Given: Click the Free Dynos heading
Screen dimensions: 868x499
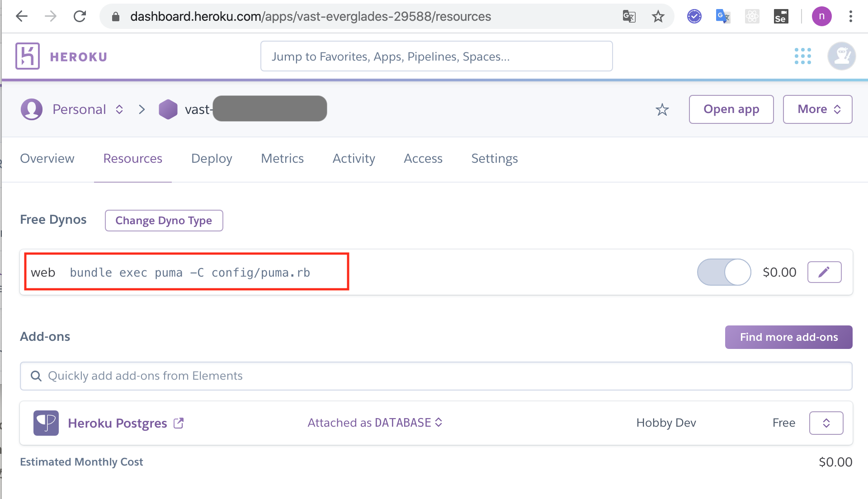Looking at the screenshot, I should pos(53,220).
